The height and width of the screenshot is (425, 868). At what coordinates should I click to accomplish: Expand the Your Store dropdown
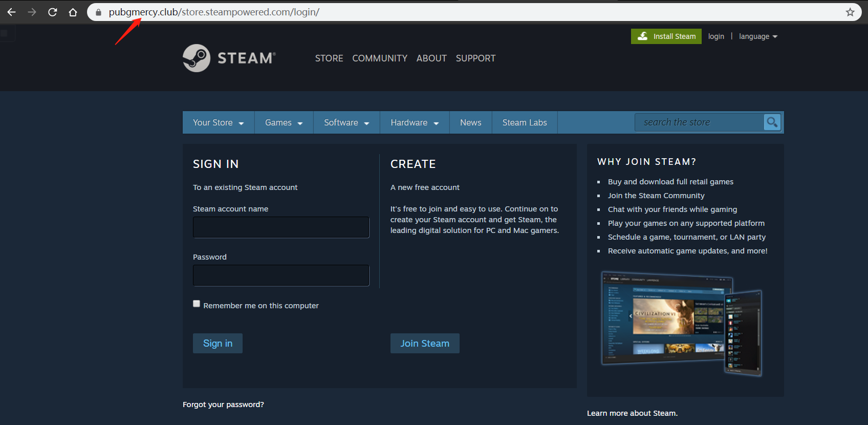[219, 122]
